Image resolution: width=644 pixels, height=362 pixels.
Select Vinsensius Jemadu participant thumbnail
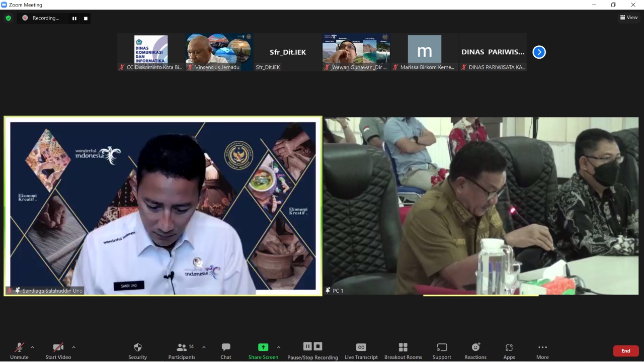pyautogui.click(x=219, y=52)
